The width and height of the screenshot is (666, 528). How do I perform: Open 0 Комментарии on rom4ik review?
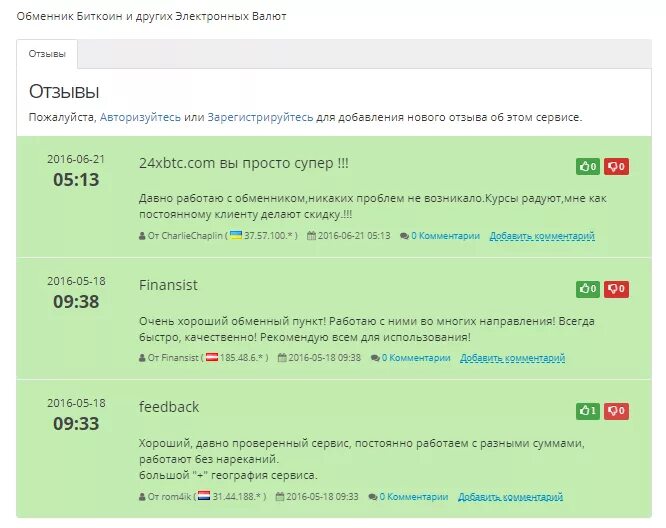(414, 497)
